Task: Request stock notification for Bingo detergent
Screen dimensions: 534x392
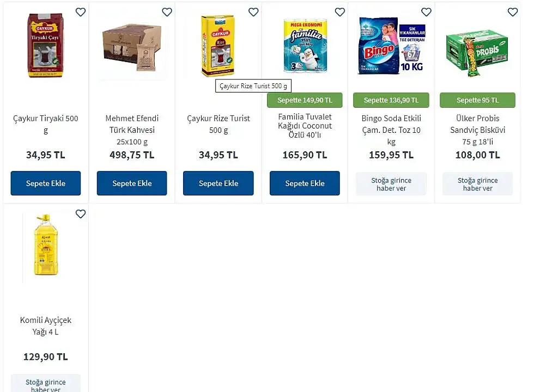Action: click(x=391, y=184)
